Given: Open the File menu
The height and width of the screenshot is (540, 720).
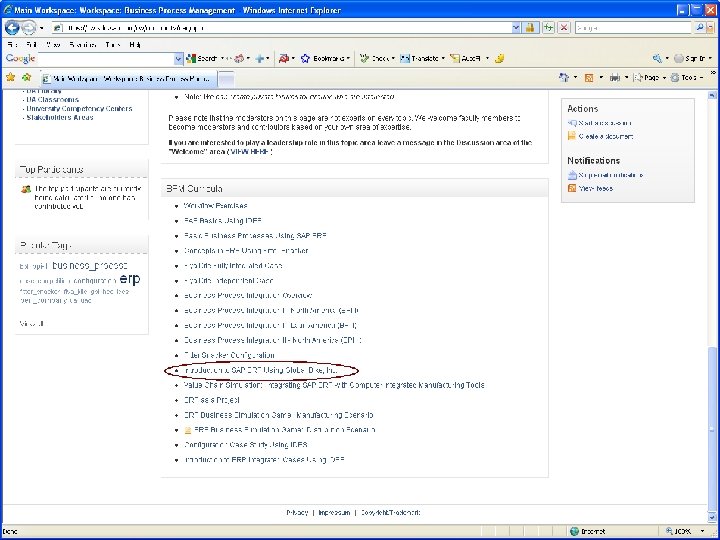Looking at the screenshot, I should pos(13,45).
